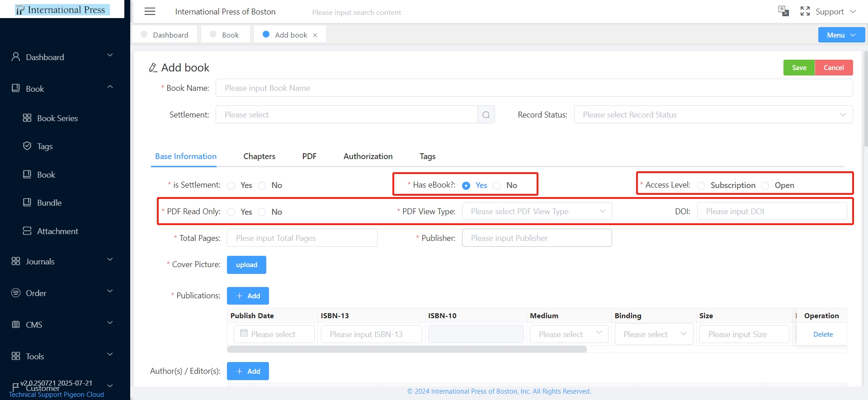The image size is (868, 400).
Task: Select No for is Settlement
Action: click(262, 186)
